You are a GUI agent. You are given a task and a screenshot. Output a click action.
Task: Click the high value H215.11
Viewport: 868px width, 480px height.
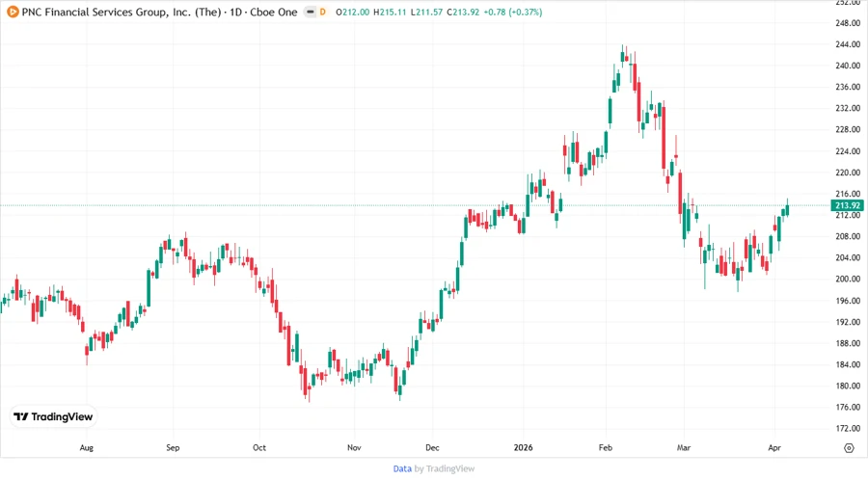tap(390, 13)
